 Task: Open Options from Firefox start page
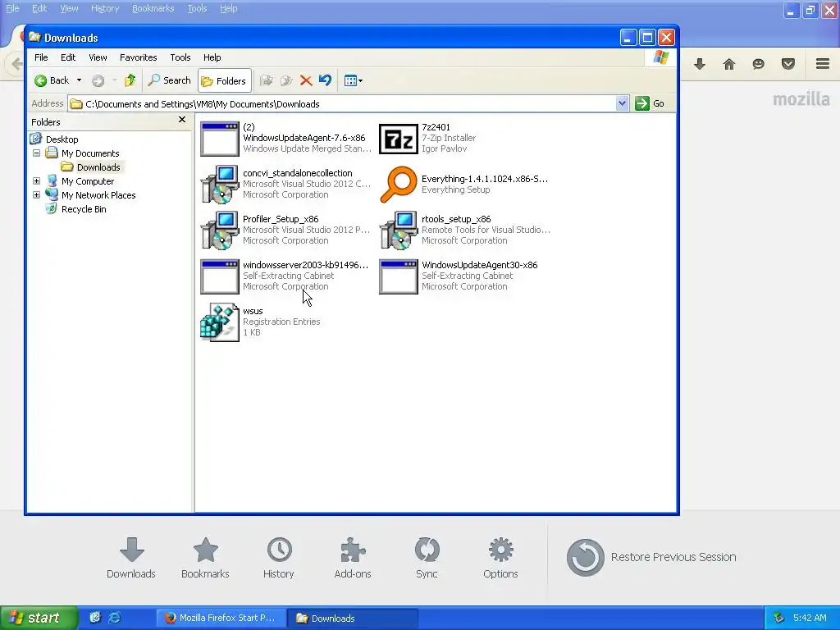500,558
